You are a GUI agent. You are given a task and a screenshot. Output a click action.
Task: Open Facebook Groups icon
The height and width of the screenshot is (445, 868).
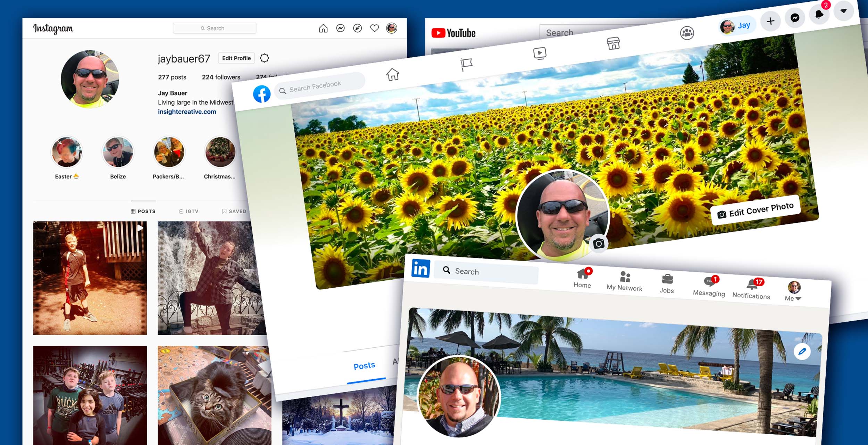pos(687,33)
